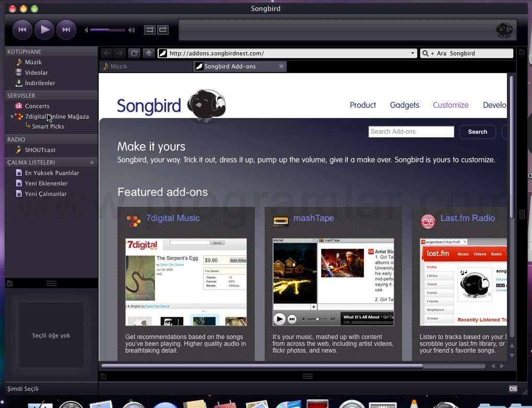This screenshot has width=532, height=408.
Task: Click the Songbird logo on the page
Action: pos(171,106)
